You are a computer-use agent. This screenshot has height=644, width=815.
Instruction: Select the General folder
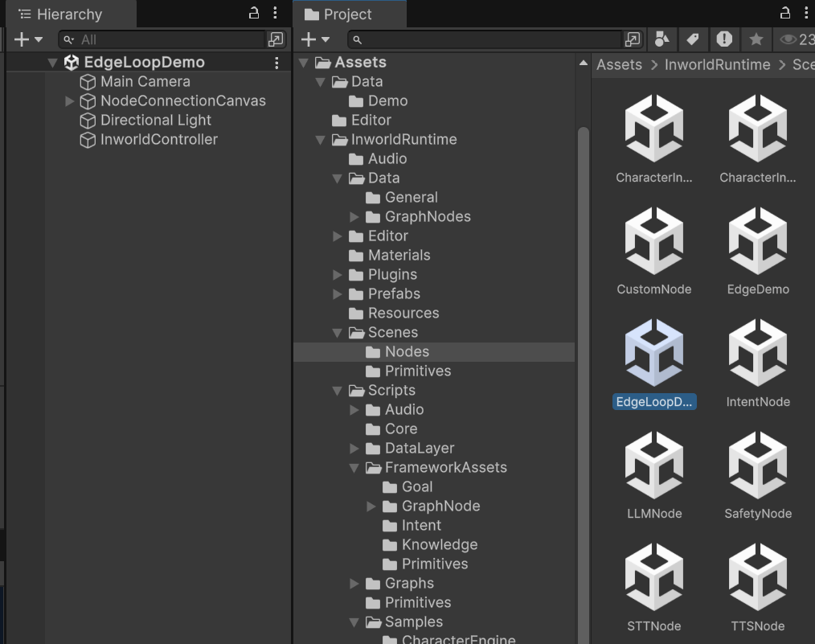pyautogui.click(x=401, y=198)
